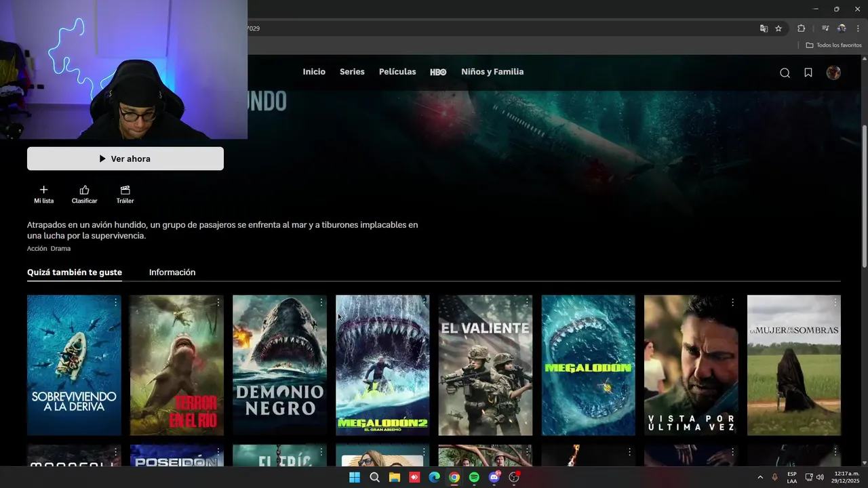Open Spotify from the taskbar

tap(474, 477)
